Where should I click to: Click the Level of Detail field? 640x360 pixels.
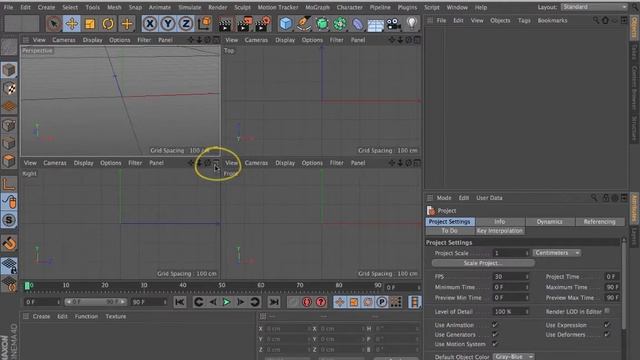coord(511,311)
